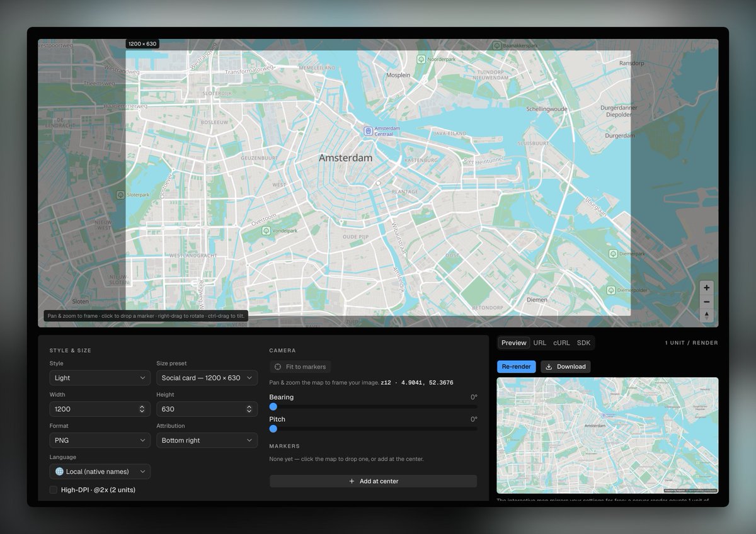Click the Mosplein label on map
756x534 pixels.
(x=398, y=75)
